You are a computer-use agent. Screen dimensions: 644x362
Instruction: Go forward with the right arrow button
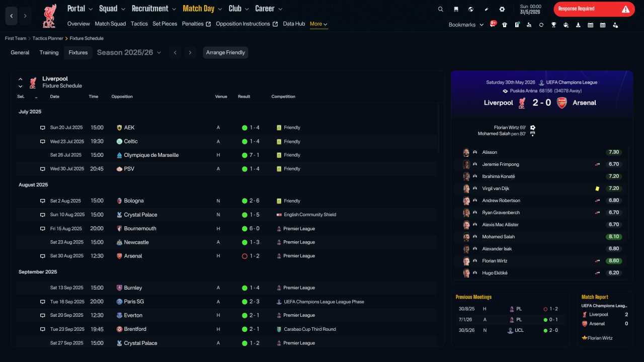coord(25,16)
